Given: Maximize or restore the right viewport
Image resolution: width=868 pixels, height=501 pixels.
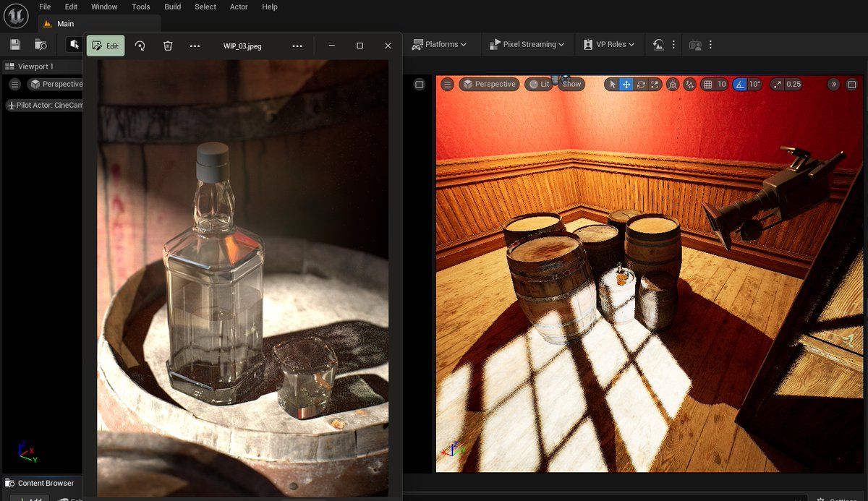Looking at the screenshot, I should point(852,85).
